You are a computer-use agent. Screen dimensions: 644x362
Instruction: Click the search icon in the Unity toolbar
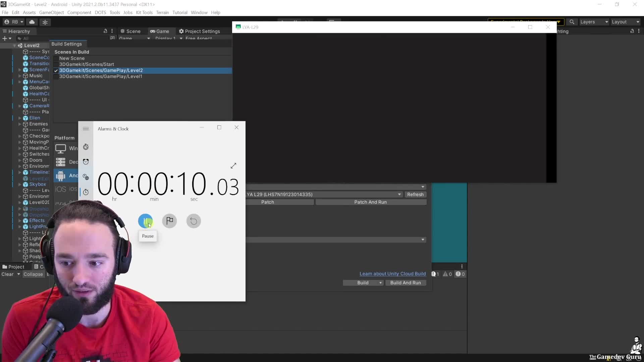click(x=572, y=22)
